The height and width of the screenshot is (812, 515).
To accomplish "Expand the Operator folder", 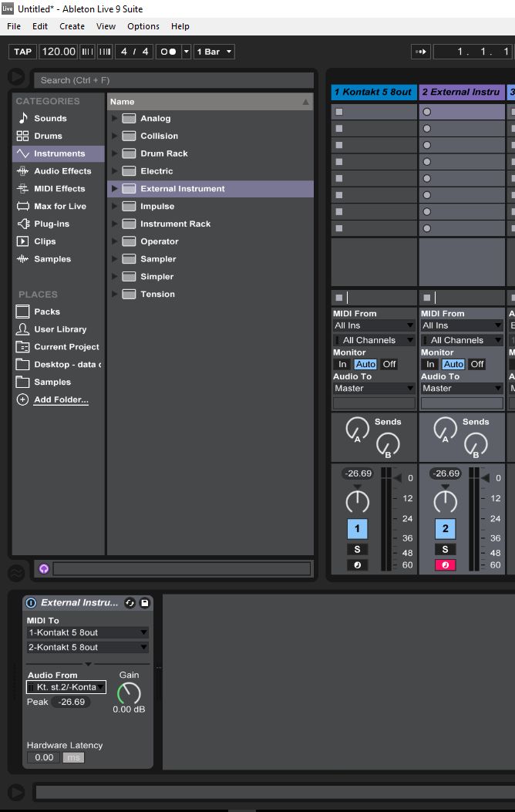I will point(114,241).
